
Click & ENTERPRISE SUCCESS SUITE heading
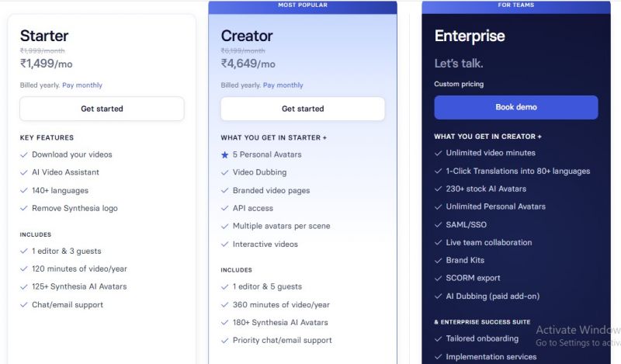[x=482, y=322]
